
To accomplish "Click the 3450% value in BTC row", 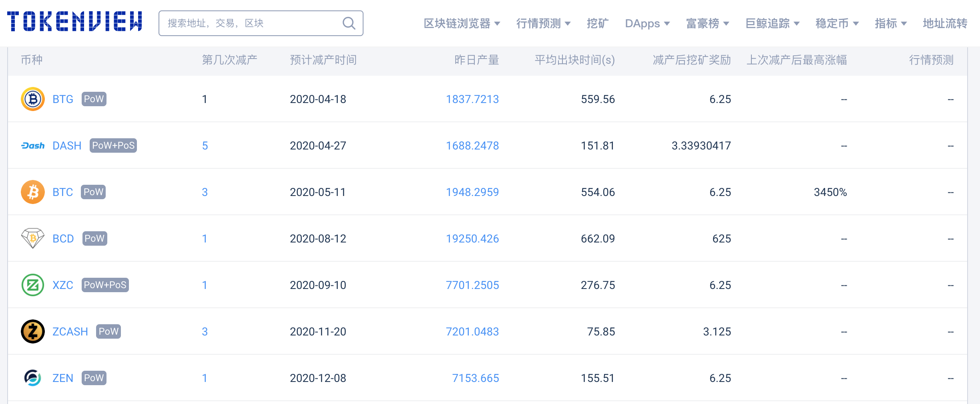I will click(830, 192).
